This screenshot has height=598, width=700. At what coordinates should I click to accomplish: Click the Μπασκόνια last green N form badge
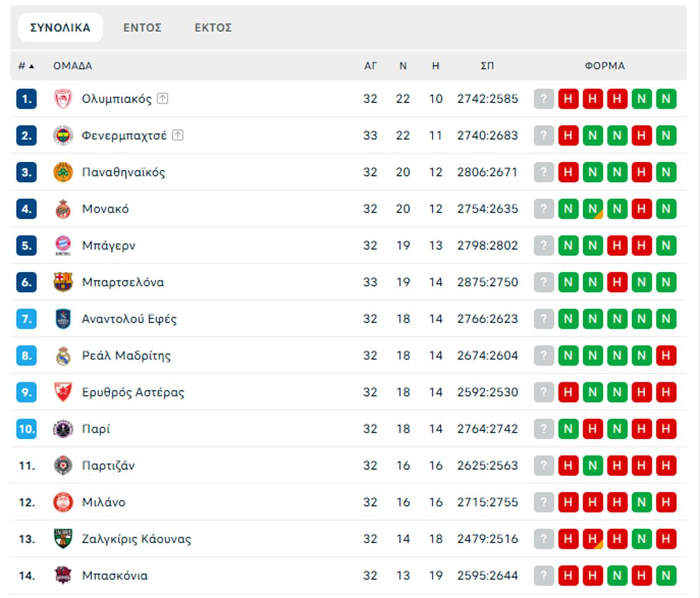666,576
